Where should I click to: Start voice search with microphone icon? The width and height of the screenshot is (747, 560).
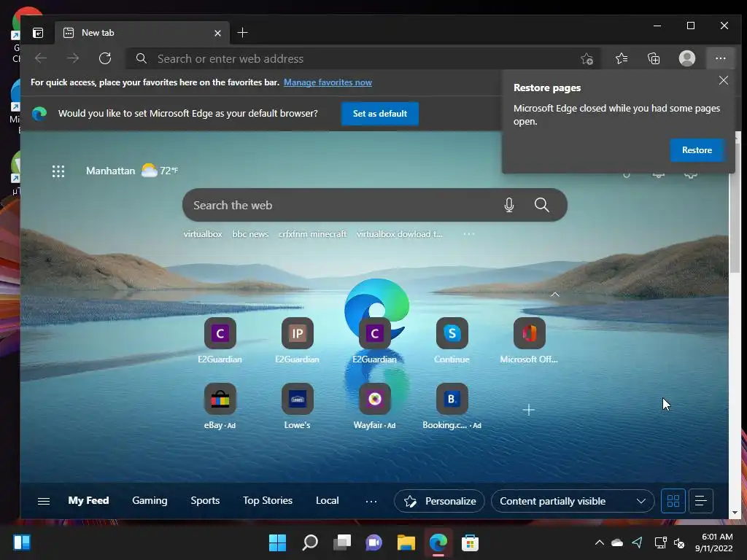508,205
